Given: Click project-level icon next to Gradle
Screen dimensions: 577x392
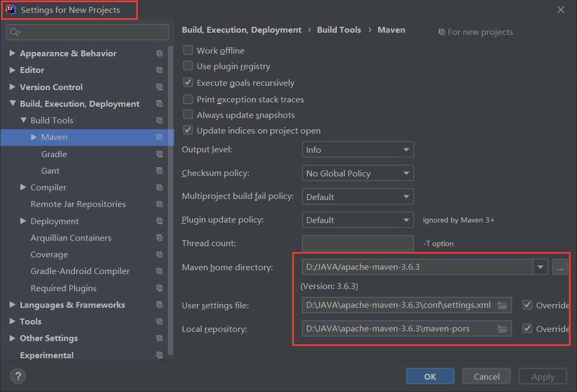Looking at the screenshot, I should pos(159,154).
